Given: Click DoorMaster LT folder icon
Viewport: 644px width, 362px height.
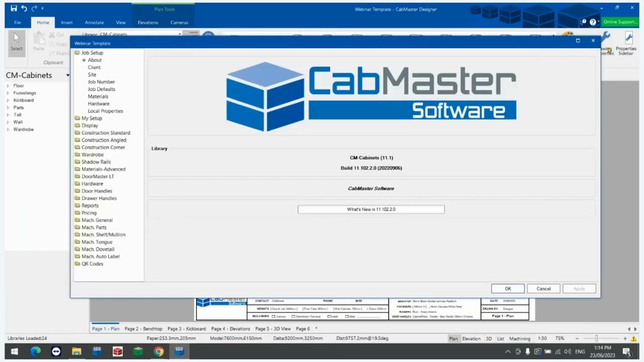Looking at the screenshot, I should [x=77, y=176].
